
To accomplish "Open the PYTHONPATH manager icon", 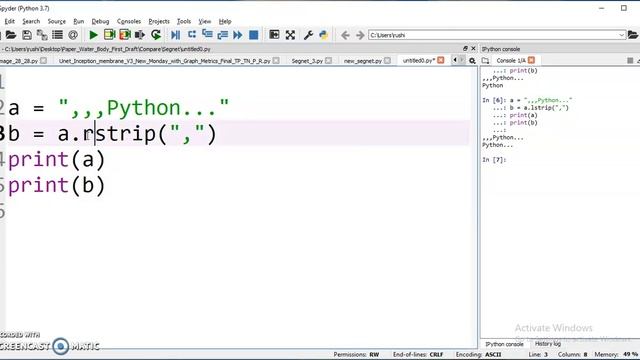I will pyautogui.click(x=324, y=35).
